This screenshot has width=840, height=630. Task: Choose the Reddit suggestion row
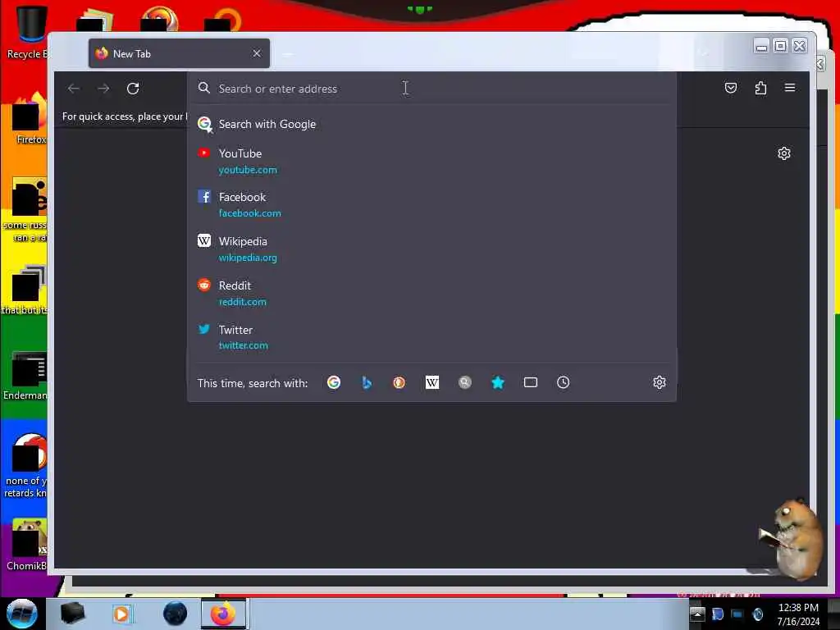(431, 293)
